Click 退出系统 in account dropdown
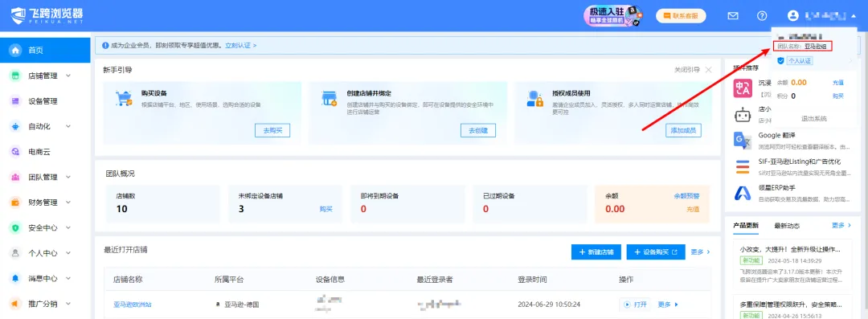Screen dimensions: 868x319 tap(813, 118)
